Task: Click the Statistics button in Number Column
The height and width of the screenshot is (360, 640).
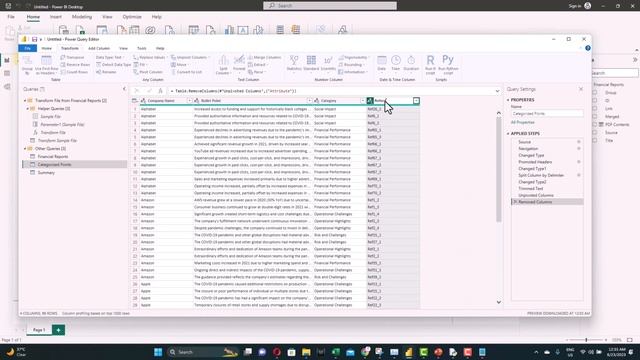Action: tap(294, 64)
